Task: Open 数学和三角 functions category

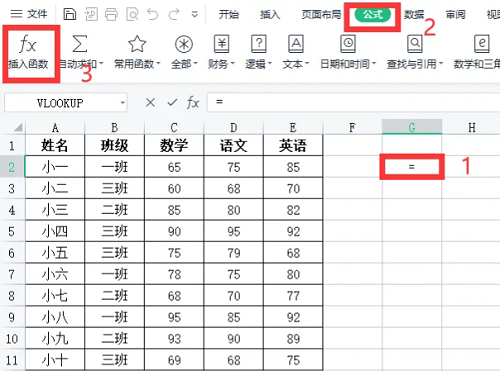Action: (x=477, y=53)
